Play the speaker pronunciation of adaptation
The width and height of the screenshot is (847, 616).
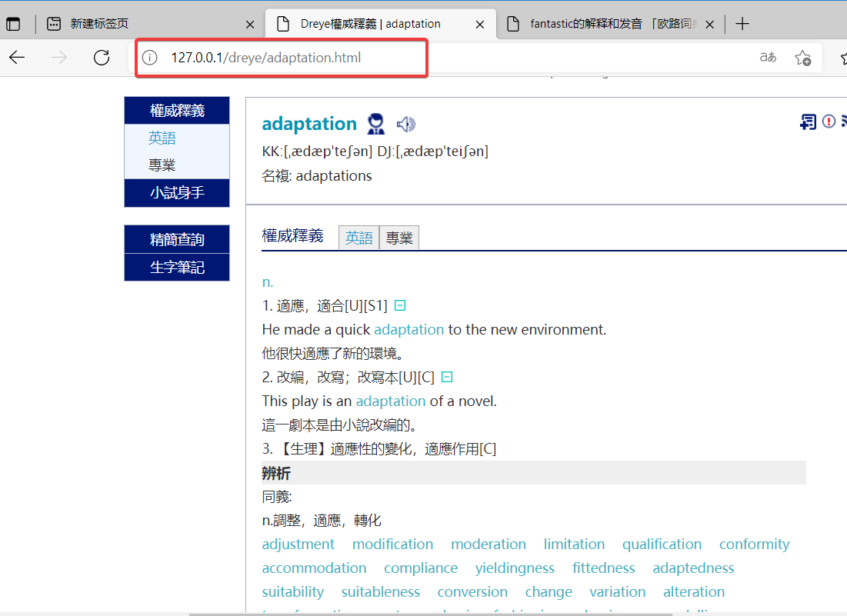coord(405,124)
